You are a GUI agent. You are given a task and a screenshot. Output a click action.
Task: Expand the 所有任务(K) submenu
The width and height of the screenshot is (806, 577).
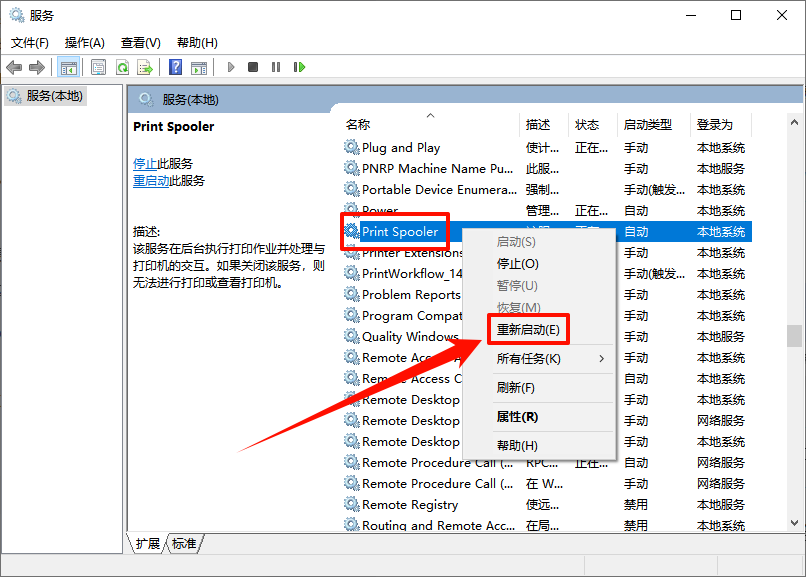click(x=550, y=358)
